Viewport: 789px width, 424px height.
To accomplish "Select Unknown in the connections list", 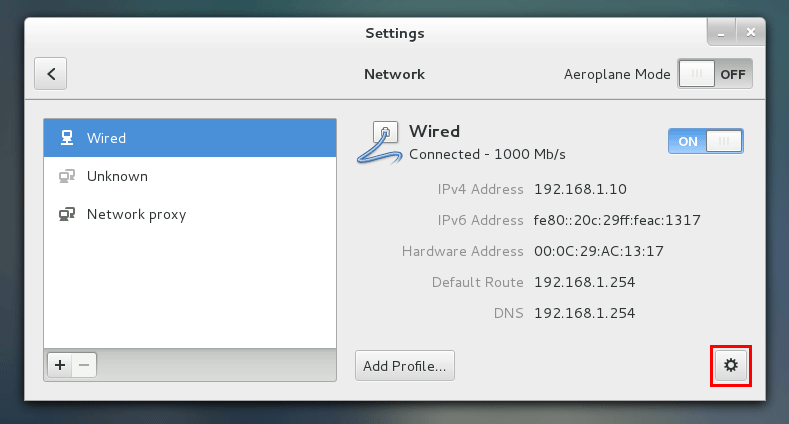I will point(190,176).
